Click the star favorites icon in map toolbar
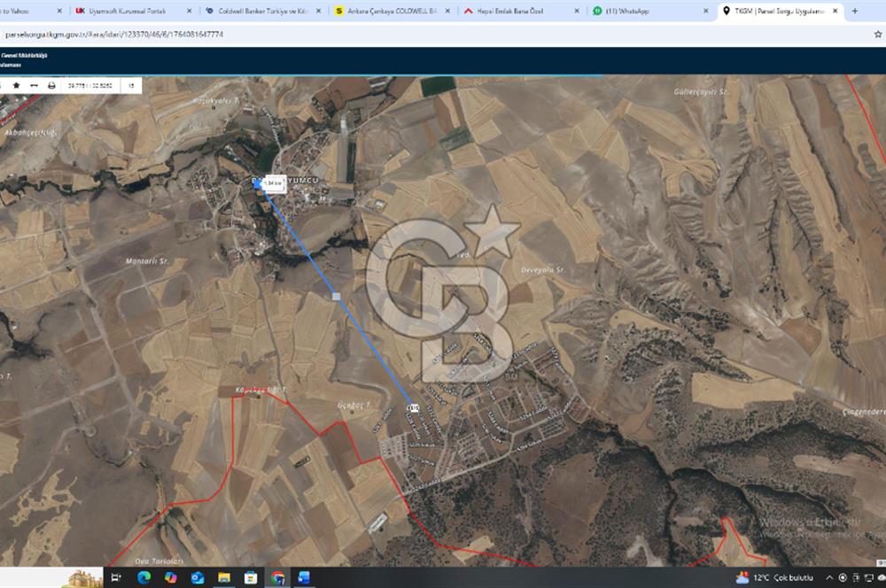Screen dimensions: 886x588 16,86
